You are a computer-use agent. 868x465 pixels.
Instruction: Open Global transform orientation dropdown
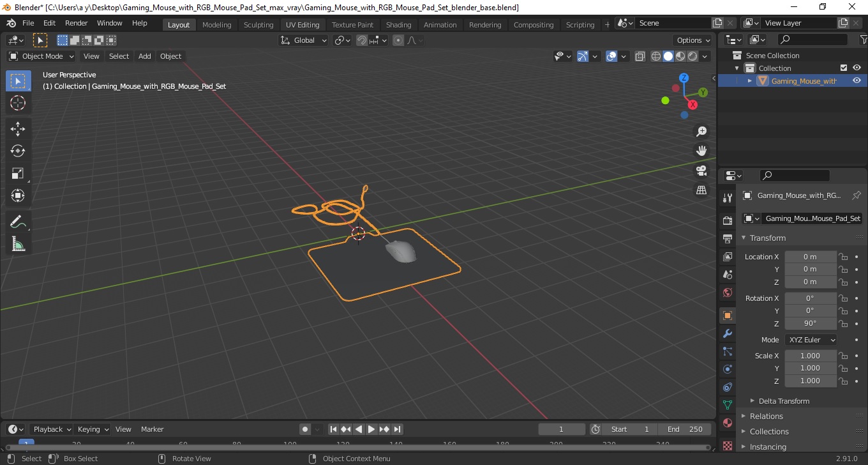tap(304, 40)
